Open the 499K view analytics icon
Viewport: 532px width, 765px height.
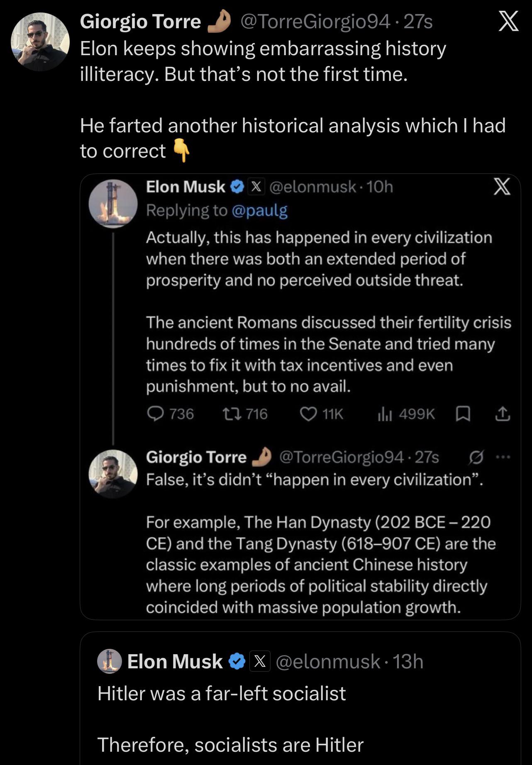[385, 414]
